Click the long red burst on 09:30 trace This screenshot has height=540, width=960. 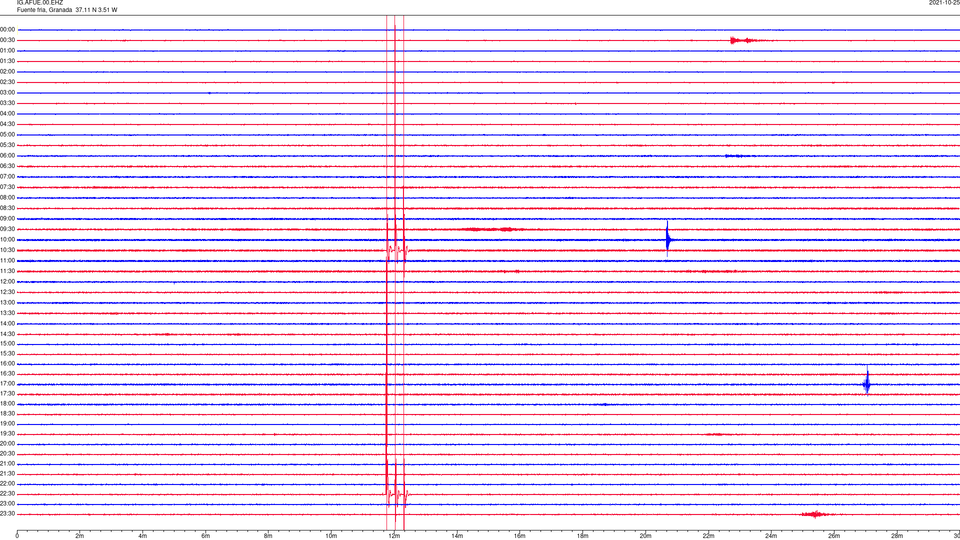(x=492, y=230)
